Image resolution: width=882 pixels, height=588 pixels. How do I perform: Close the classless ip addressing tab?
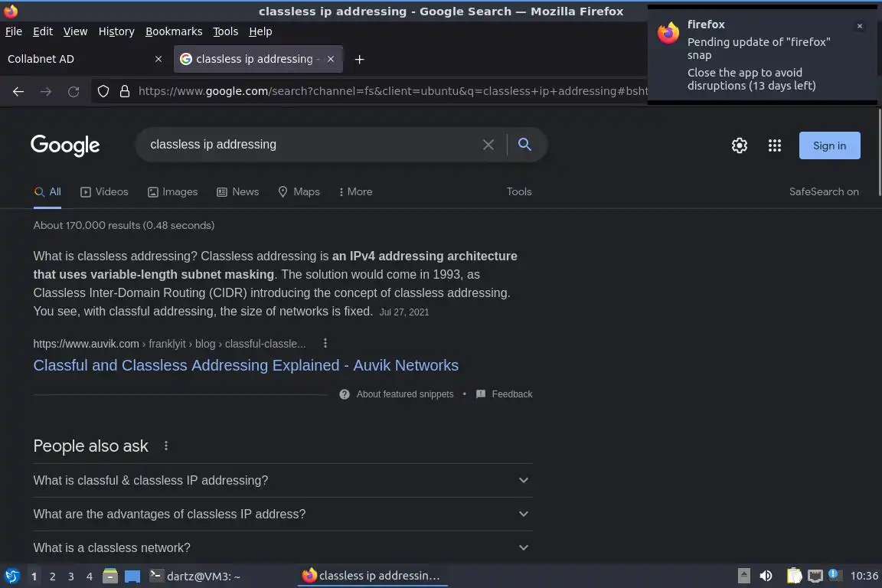point(331,59)
